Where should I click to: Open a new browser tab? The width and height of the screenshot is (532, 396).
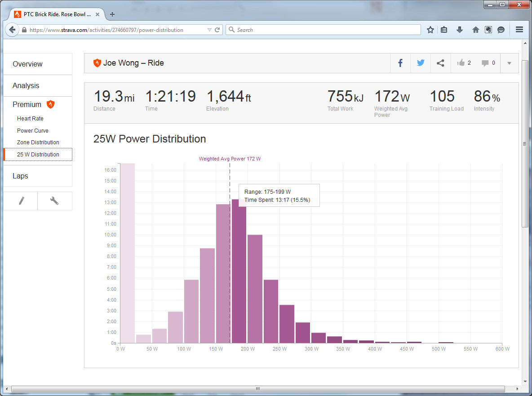pyautogui.click(x=112, y=14)
